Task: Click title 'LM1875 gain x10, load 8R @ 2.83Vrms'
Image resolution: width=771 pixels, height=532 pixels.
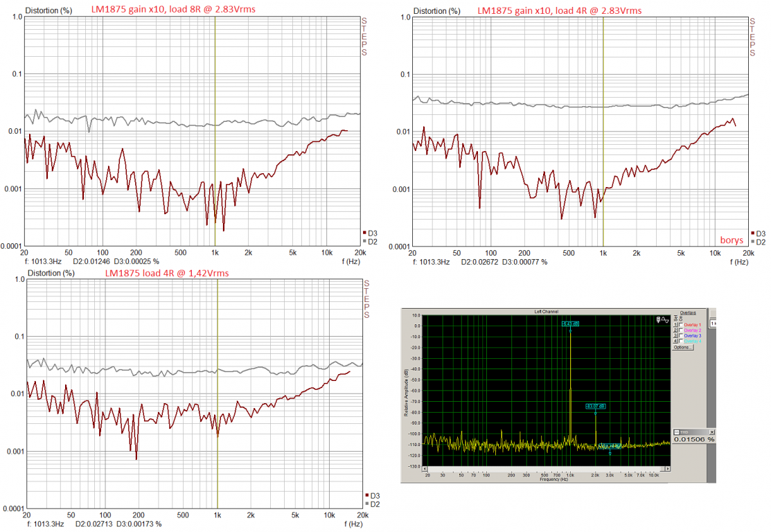Action: [173, 9]
